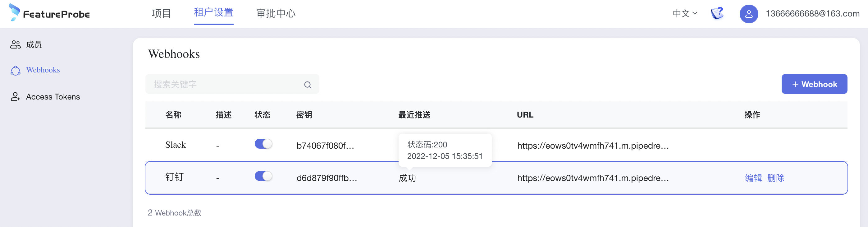Click the 成功 push status of 钉钉
The image size is (868, 227).
click(x=407, y=178)
